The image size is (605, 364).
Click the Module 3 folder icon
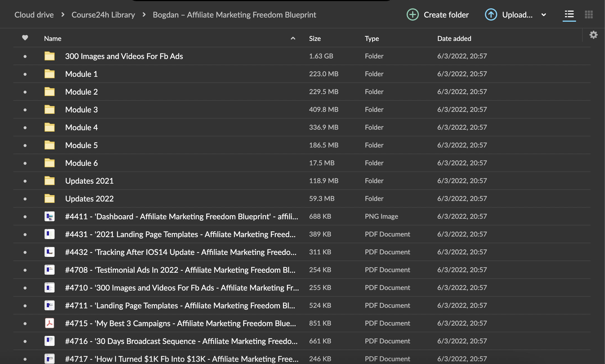tap(50, 109)
